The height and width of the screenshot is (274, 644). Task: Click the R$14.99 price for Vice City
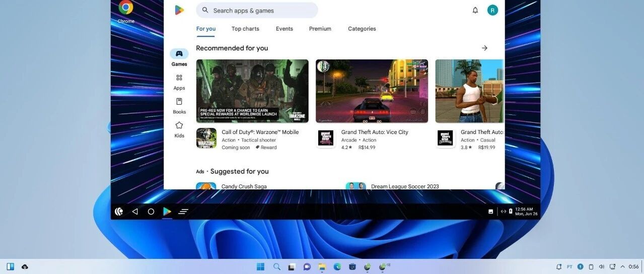coord(367,148)
